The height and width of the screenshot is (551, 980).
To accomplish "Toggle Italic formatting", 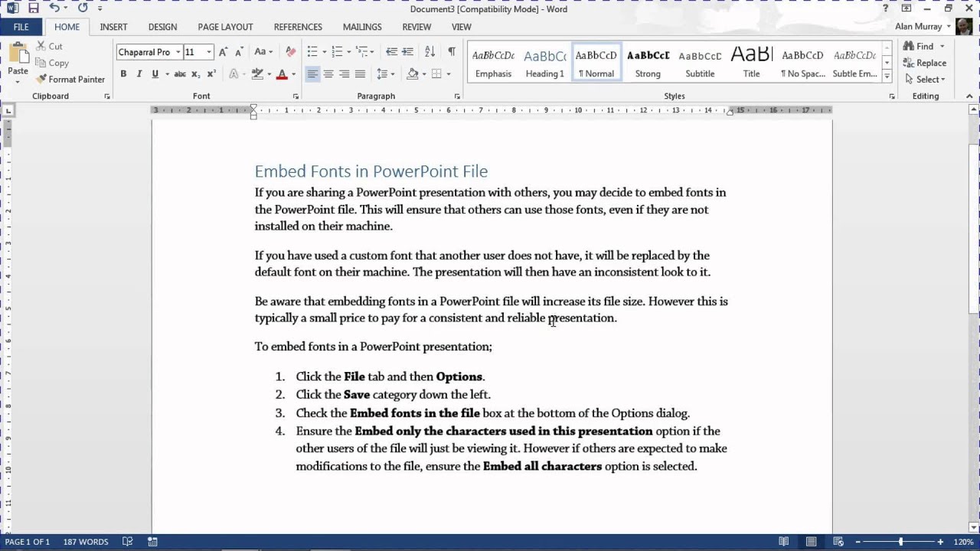I will pos(139,74).
